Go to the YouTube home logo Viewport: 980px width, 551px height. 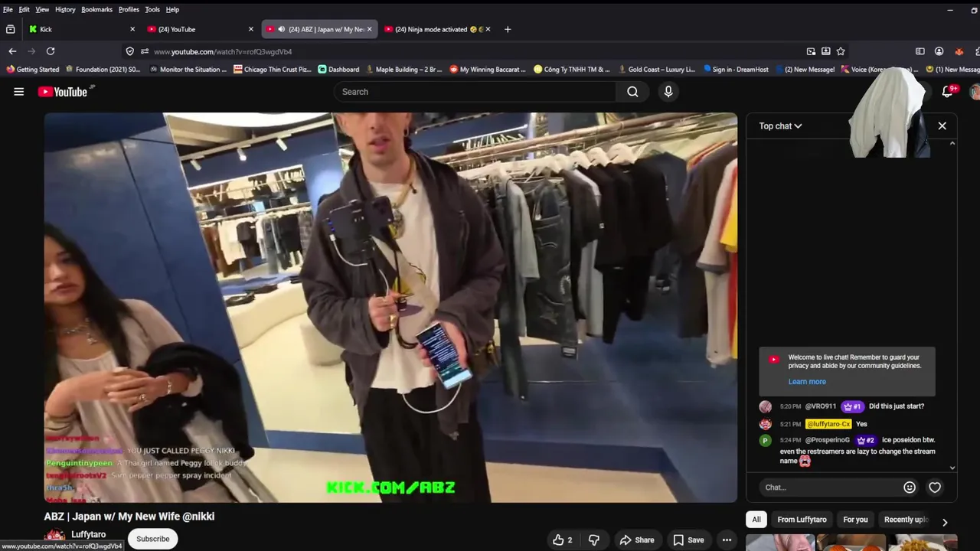(x=63, y=92)
